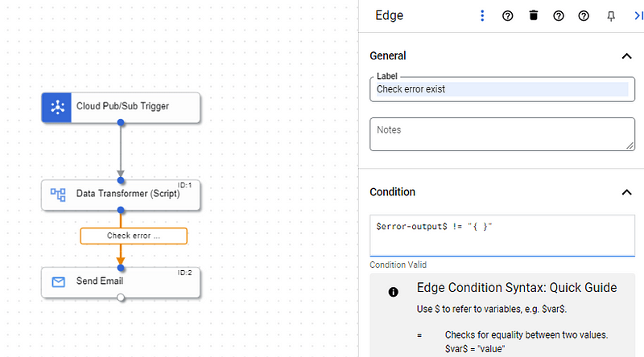Click the blue Cloud Pub/Sub Trigger icon
Image resolution: width=644 pixels, height=357 pixels.
pyautogui.click(x=57, y=106)
